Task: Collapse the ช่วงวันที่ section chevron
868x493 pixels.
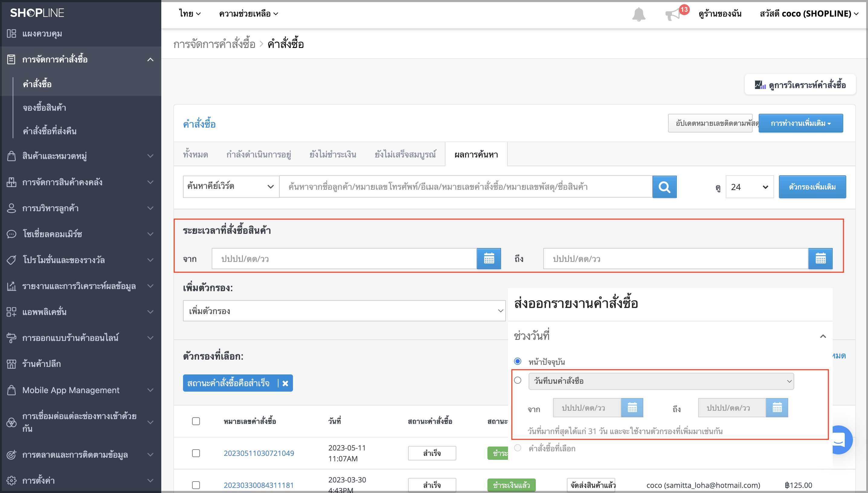Action: pos(823,336)
